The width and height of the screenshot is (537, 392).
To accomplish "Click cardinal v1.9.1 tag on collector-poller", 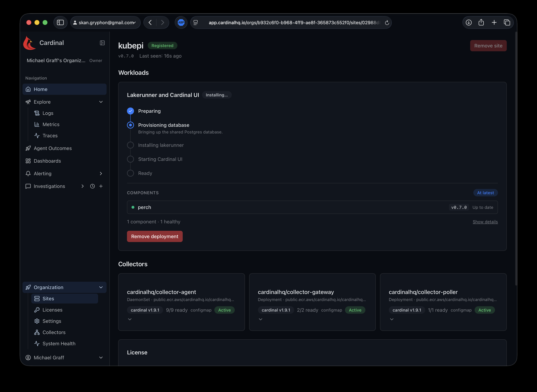I will pyautogui.click(x=407, y=310).
